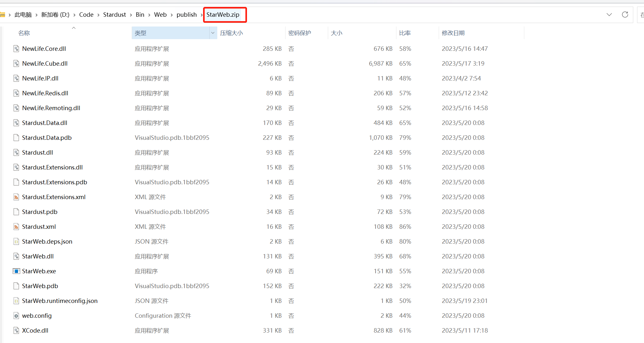
Task: Click the JSON icon of StarWeb.runtimeconfig.json
Action: pos(16,301)
